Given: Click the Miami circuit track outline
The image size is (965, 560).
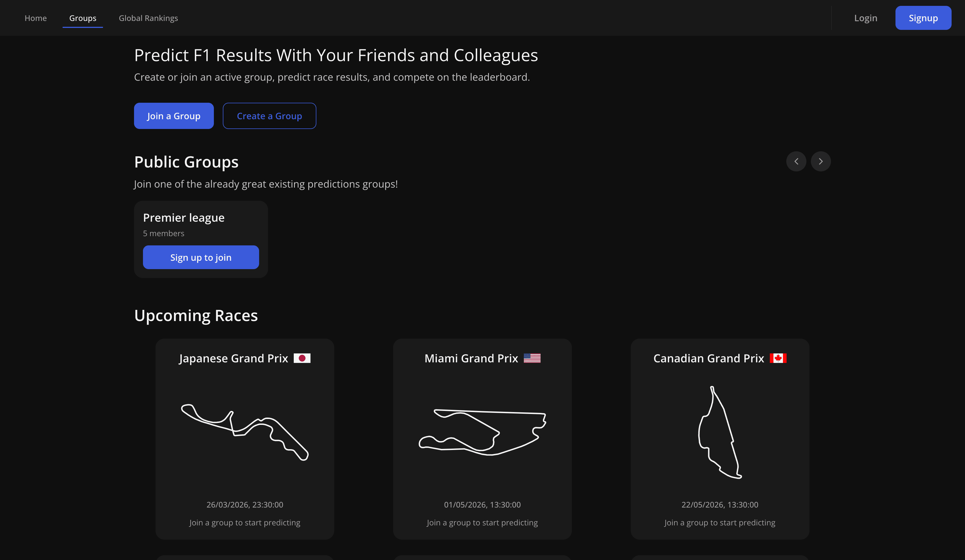Looking at the screenshot, I should coord(482,432).
